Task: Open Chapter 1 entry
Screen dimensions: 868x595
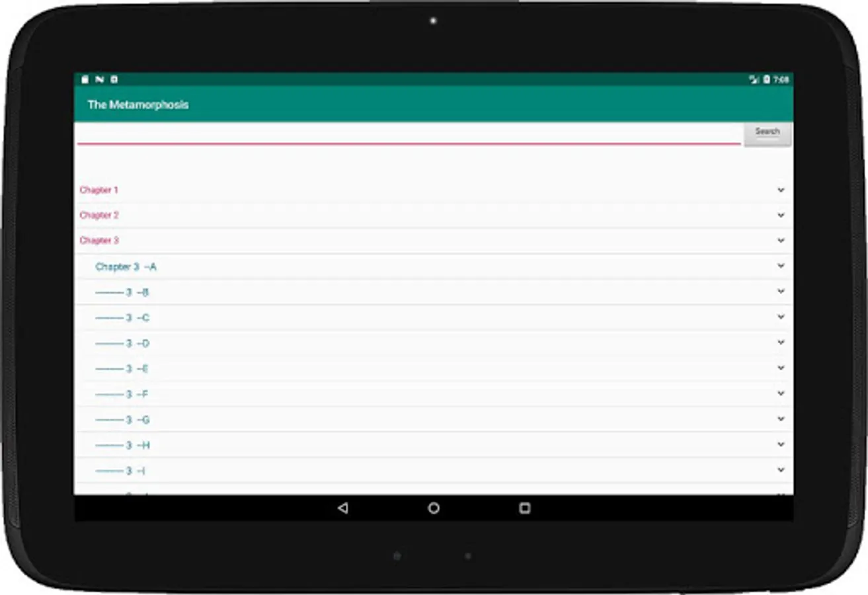Action: click(x=434, y=190)
